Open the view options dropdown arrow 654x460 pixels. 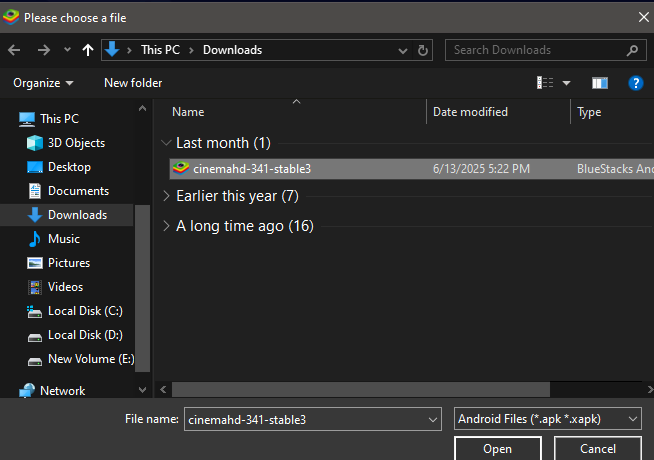pyautogui.click(x=566, y=83)
